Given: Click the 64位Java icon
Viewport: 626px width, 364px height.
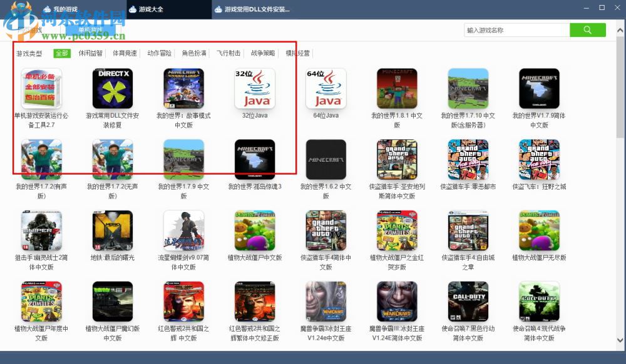Looking at the screenshot, I should pyautogui.click(x=326, y=89).
